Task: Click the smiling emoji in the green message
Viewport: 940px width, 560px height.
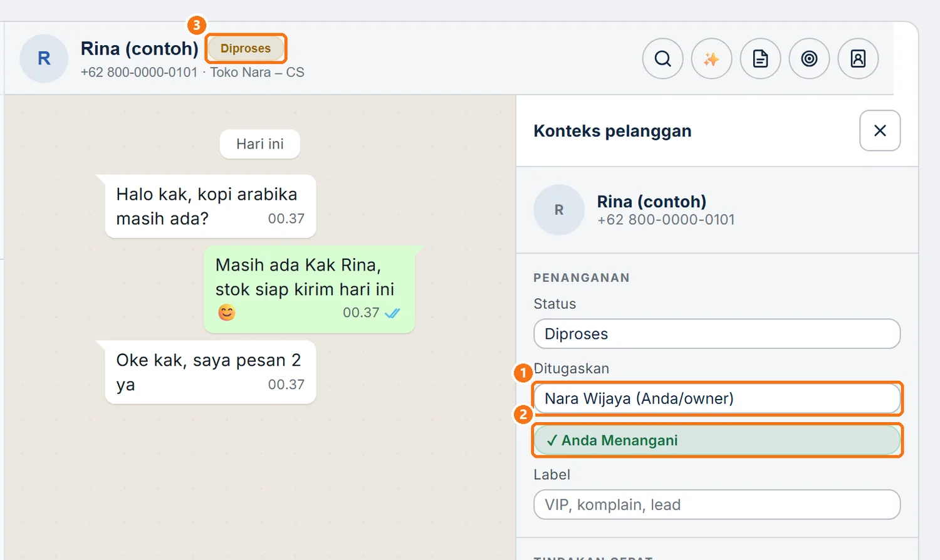Action: click(x=227, y=312)
